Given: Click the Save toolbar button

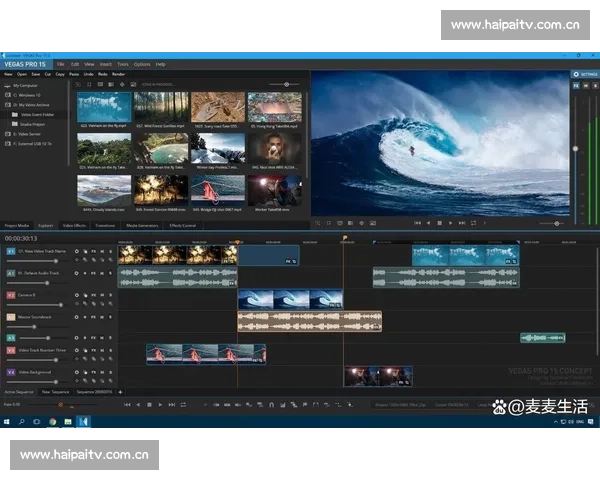Looking at the screenshot, I should pyautogui.click(x=35, y=74).
